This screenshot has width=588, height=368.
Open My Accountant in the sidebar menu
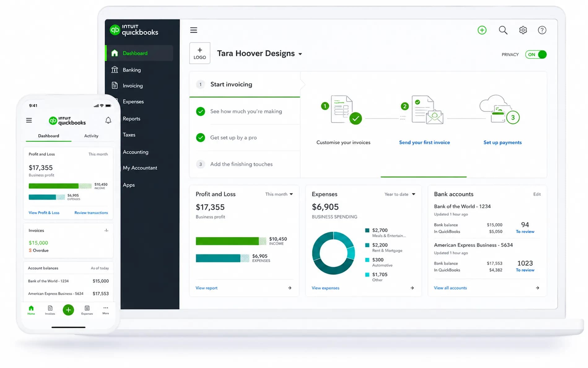click(140, 168)
